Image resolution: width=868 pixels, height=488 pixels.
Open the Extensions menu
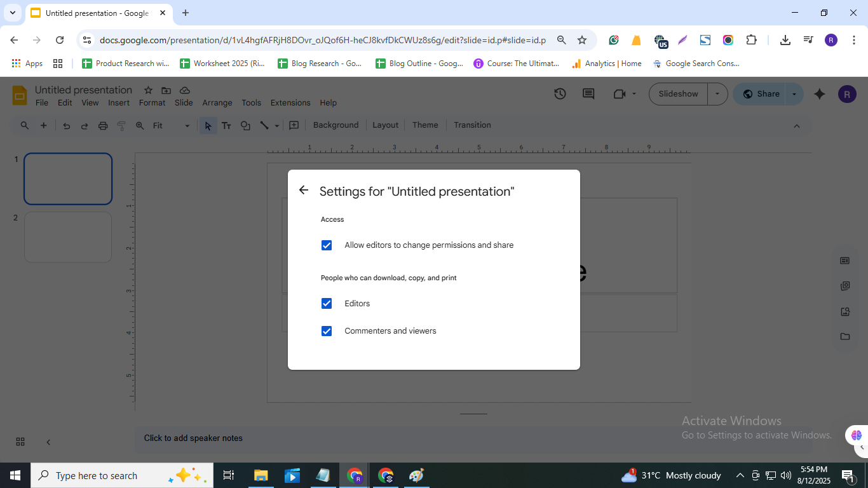290,103
